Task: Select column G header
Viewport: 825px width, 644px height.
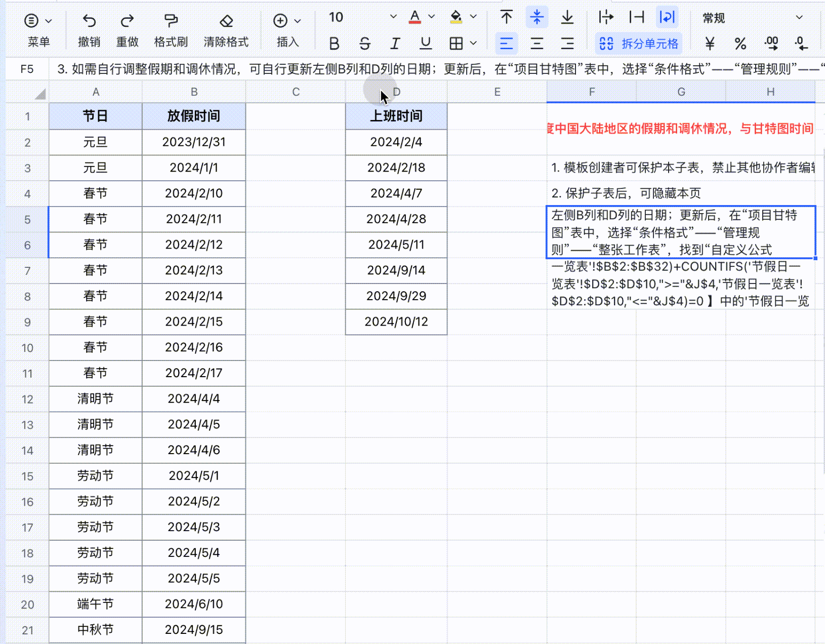Action: point(681,92)
